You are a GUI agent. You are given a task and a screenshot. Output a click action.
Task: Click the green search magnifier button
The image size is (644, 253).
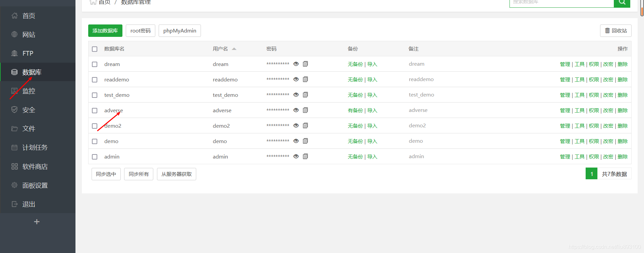coord(622,3)
